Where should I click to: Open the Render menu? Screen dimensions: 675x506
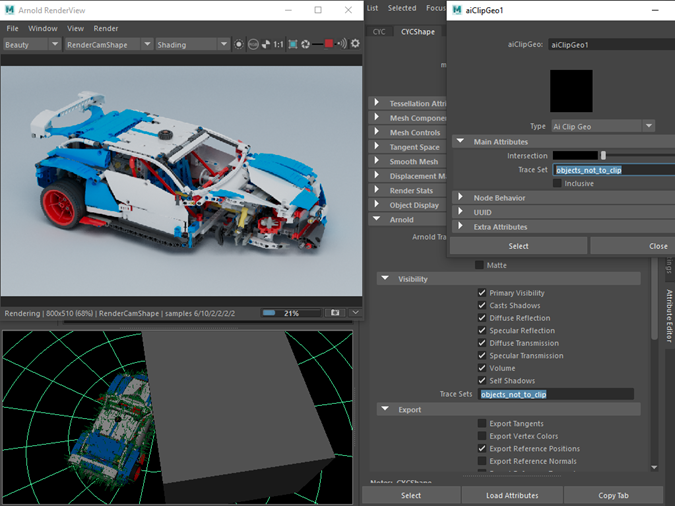point(105,28)
